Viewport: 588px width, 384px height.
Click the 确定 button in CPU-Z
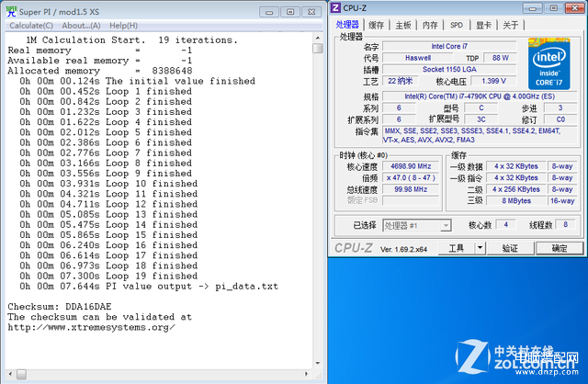coord(560,248)
